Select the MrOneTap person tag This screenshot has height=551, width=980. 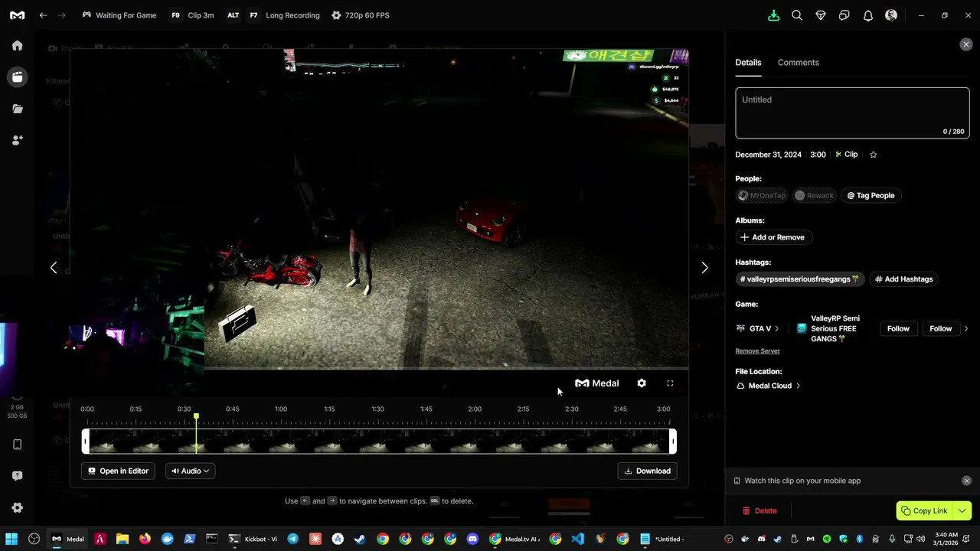coord(762,195)
